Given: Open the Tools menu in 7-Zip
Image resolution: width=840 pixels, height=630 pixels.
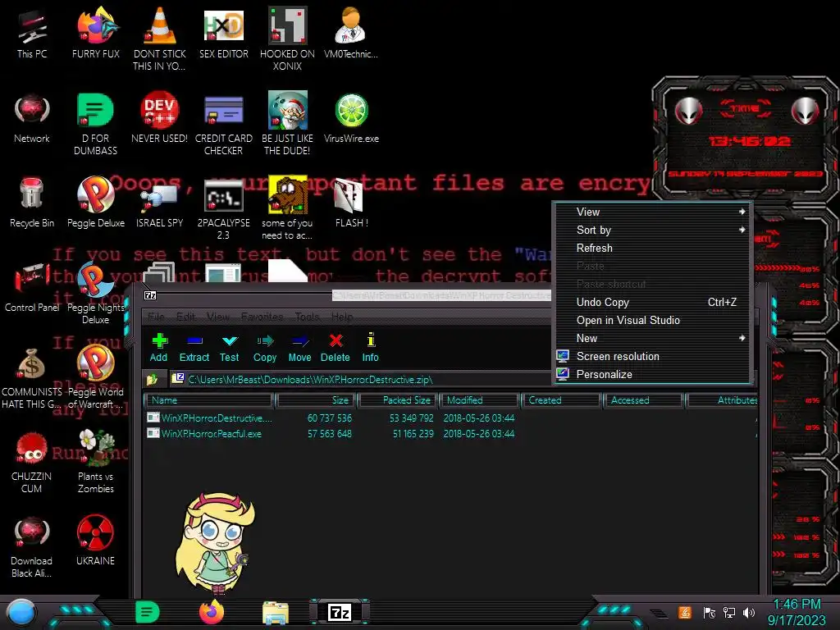Looking at the screenshot, I should point(308,317).
